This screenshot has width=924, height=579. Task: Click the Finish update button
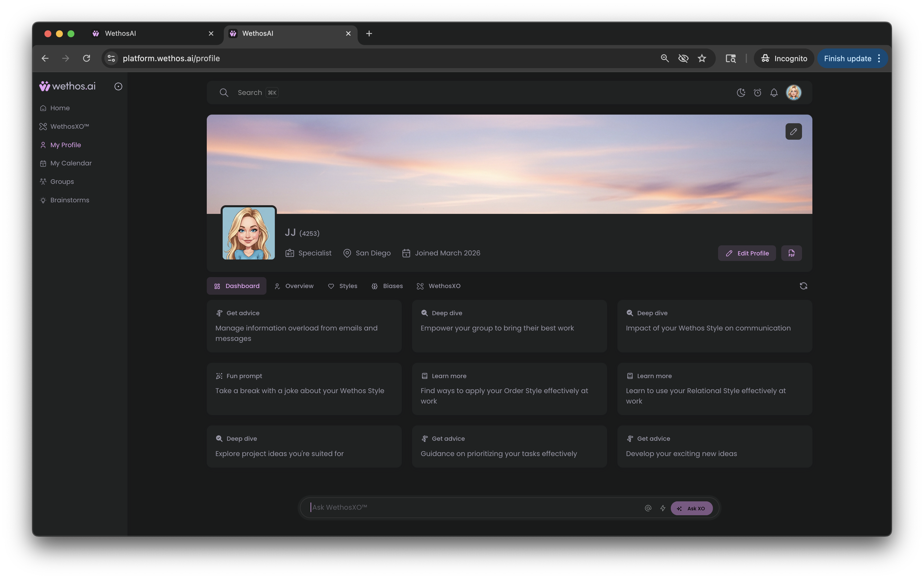coord(848,58)
